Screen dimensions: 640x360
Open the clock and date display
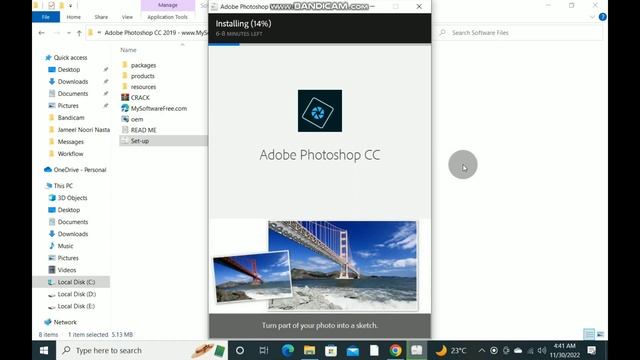tap(564, 351)
